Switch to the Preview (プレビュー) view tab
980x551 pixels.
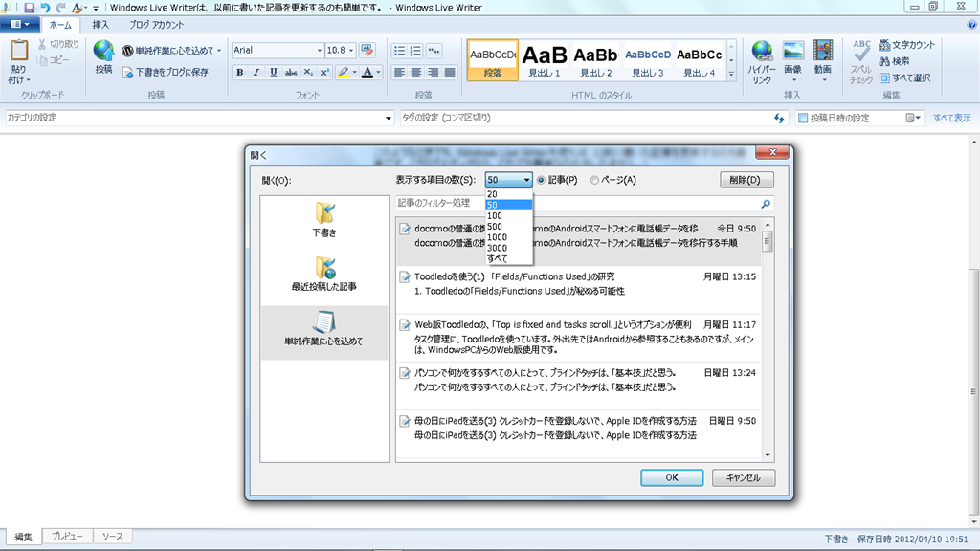pos(68,537)
